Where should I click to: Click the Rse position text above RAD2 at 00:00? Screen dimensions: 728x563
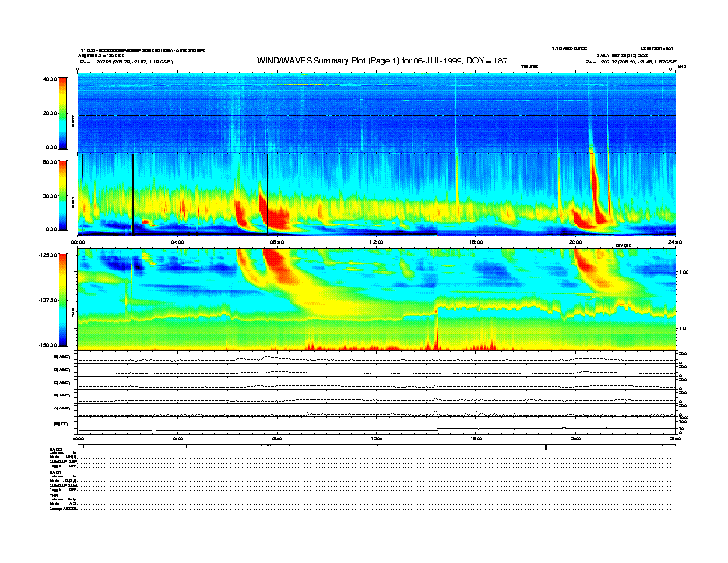tap(126, 62)
